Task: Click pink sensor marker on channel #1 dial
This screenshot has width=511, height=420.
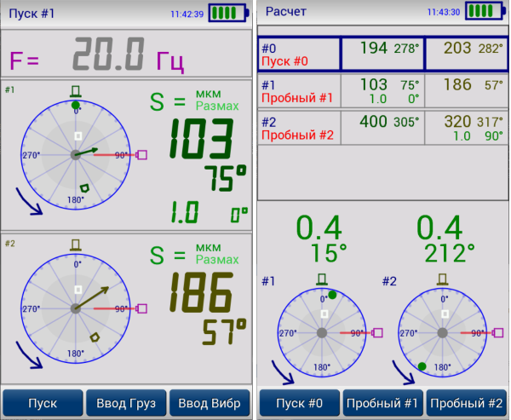Action: [141, 154]
